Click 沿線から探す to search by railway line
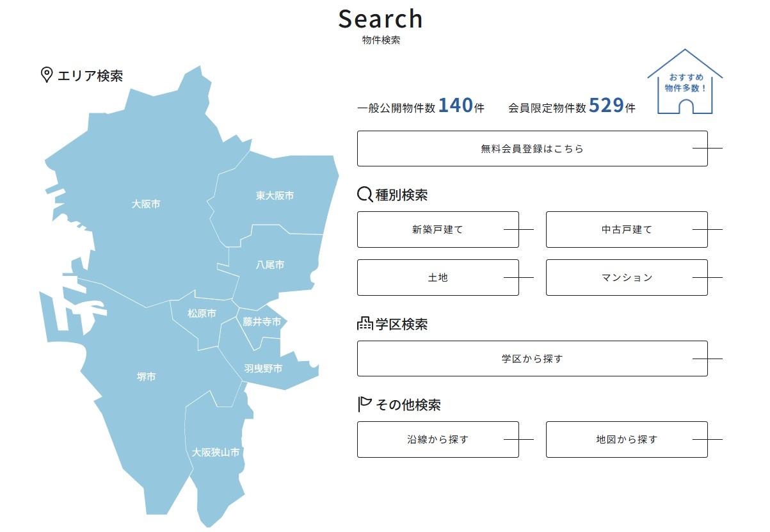 [438, 439]
